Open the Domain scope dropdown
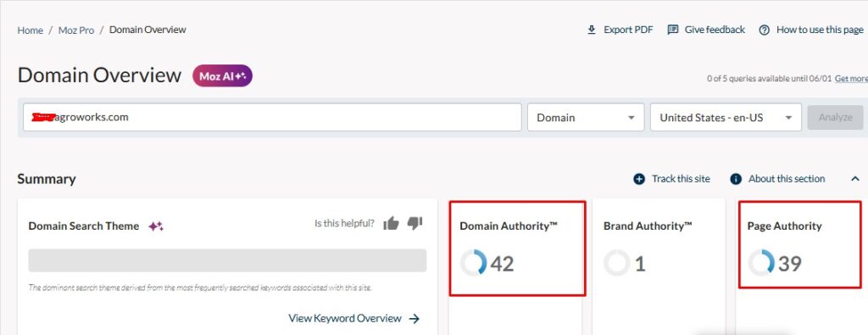 586,117
